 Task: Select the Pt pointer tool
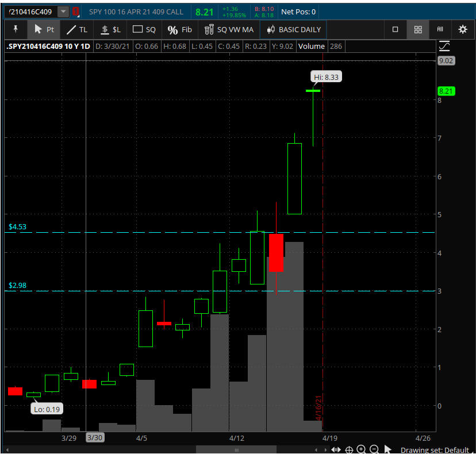(44, 29)
